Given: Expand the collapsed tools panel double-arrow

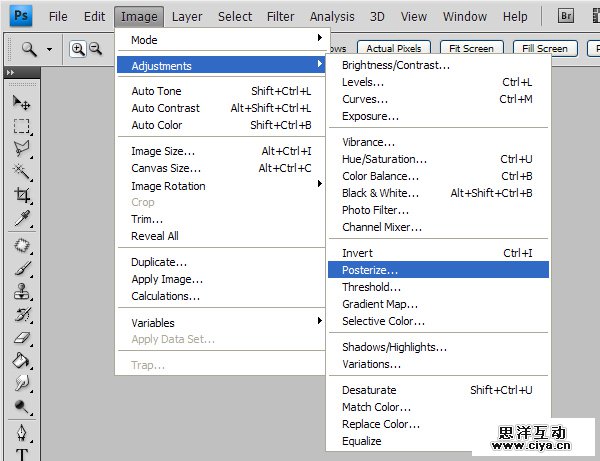Looking at the screenshot, I should pos(10,73).
